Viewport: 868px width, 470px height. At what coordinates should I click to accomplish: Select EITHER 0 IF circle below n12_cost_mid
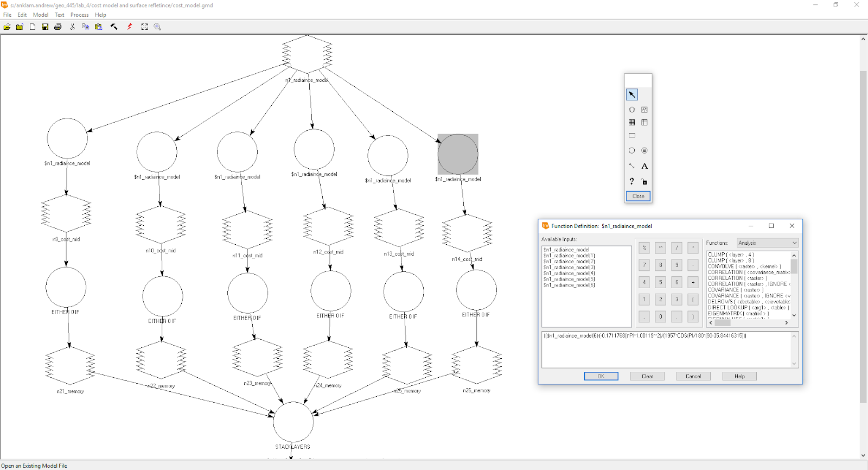tap(331, 291)
